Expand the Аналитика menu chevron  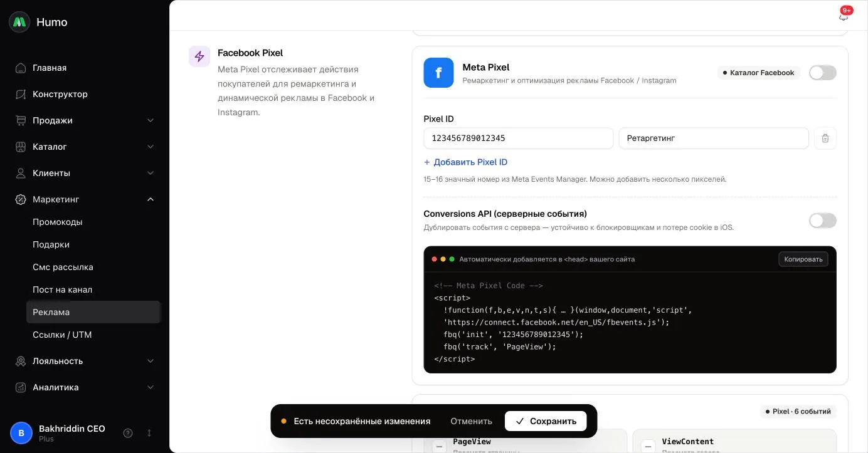tap(151, 387)
